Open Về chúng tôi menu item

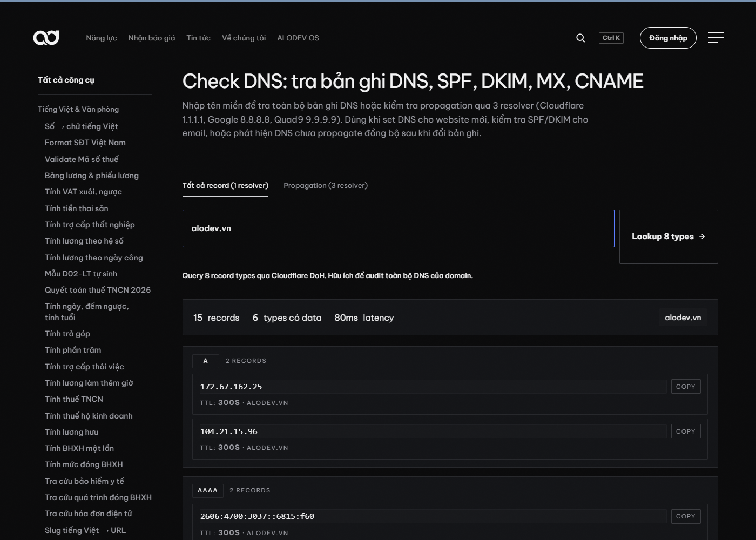click(x=244, y=38)
